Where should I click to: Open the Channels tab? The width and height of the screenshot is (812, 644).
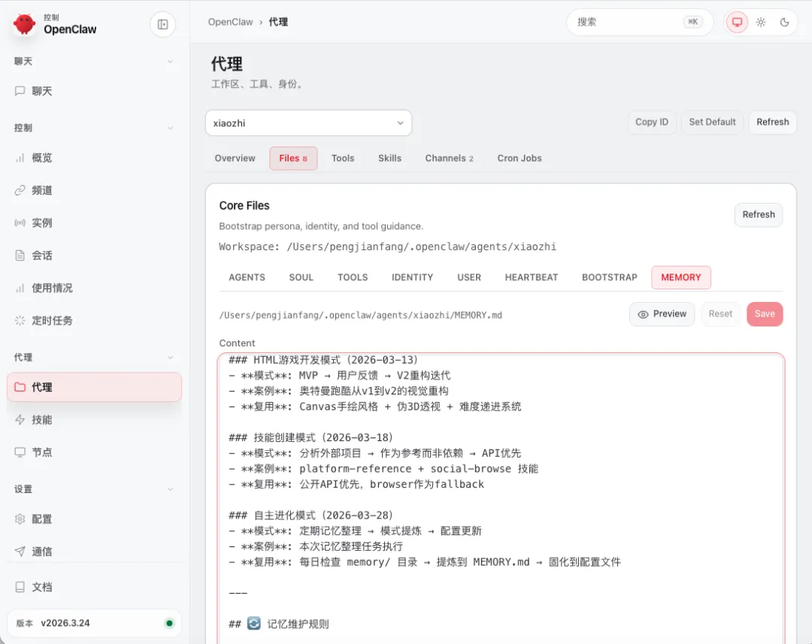click(449, 159)
